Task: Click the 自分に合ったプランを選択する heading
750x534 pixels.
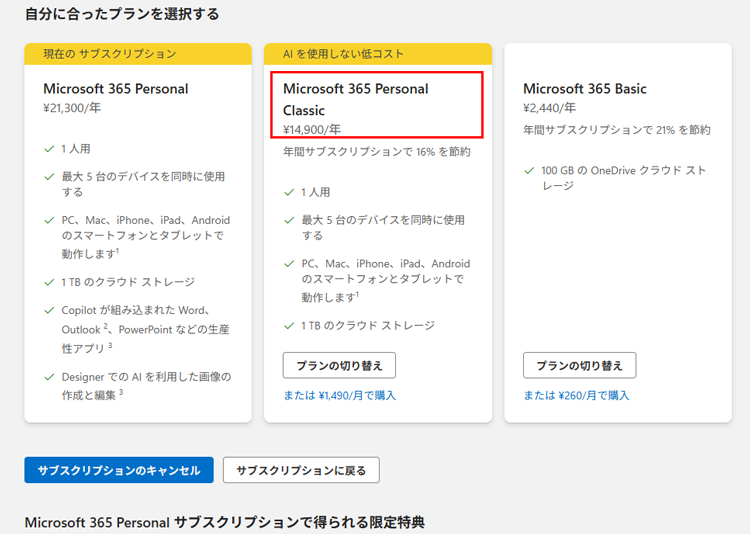Action: point(122,14)
